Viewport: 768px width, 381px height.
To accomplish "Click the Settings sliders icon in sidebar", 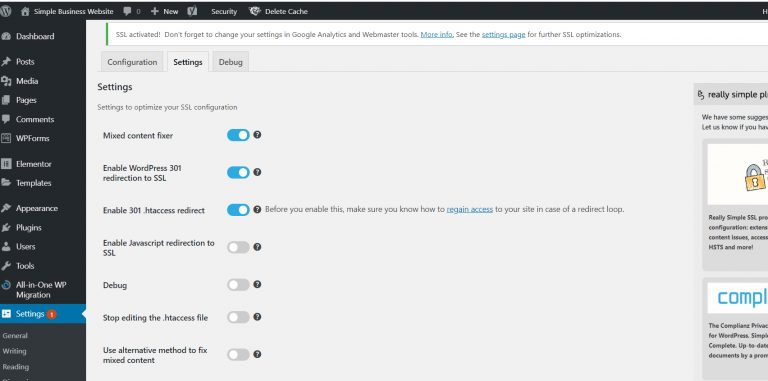I will (6, 314).
